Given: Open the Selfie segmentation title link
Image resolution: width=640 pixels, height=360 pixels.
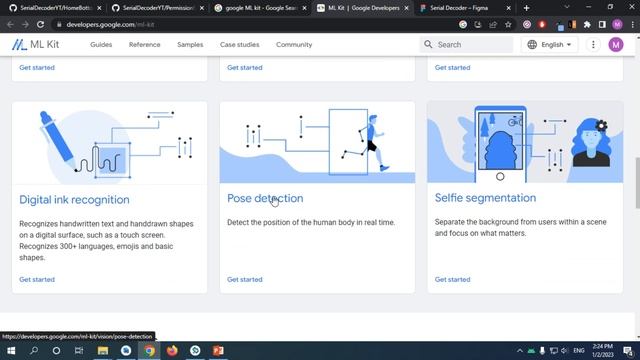Looking at the screenshot, I should (x=485, y=198).
